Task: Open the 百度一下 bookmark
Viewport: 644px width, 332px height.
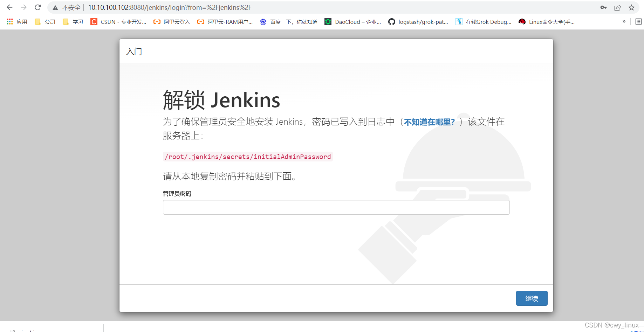Action: pyautogui.click(x=289, y=22)
